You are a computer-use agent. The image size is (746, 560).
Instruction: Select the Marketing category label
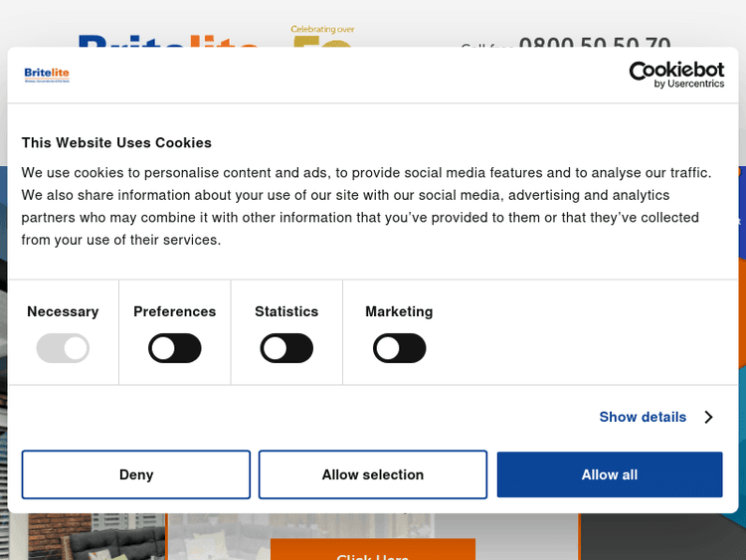399,311
